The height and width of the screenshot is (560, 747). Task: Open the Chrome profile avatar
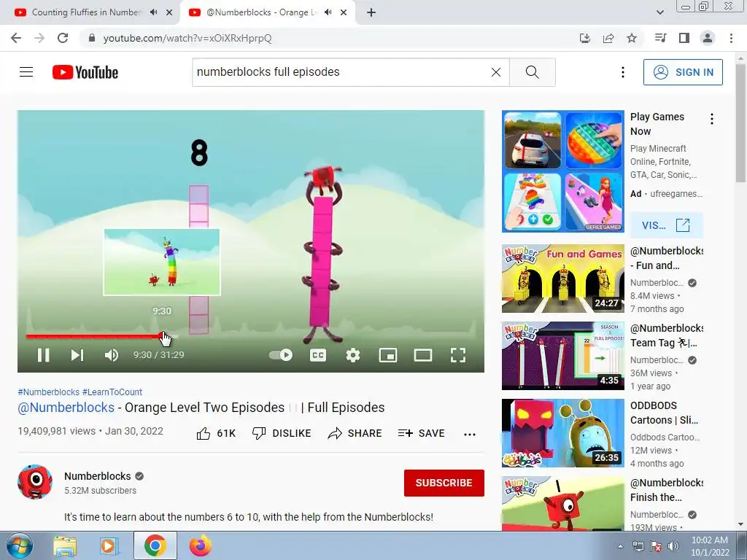(x=708, y=38)
